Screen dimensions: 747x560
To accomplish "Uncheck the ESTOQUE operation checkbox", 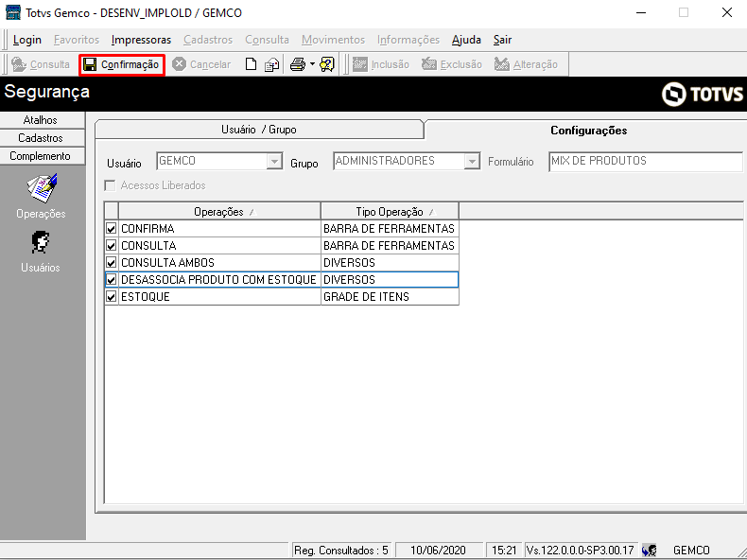I will 112,297.
